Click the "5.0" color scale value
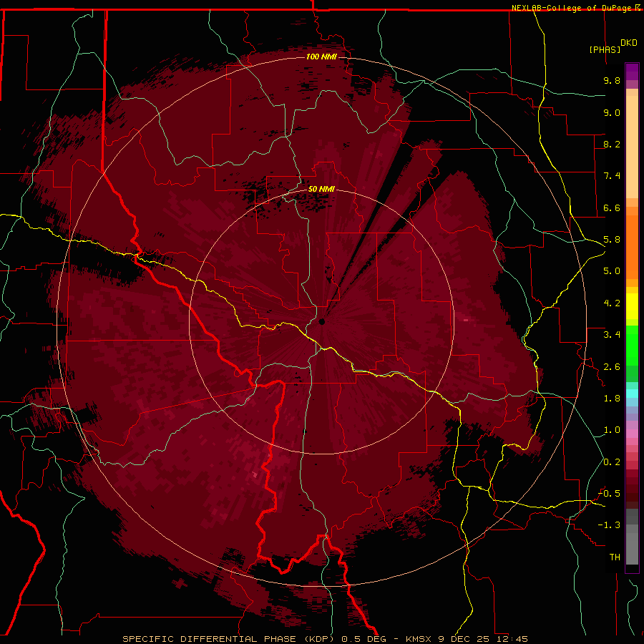Image resolution: width=644 pixels, height=644 pixels. [612, 271]
